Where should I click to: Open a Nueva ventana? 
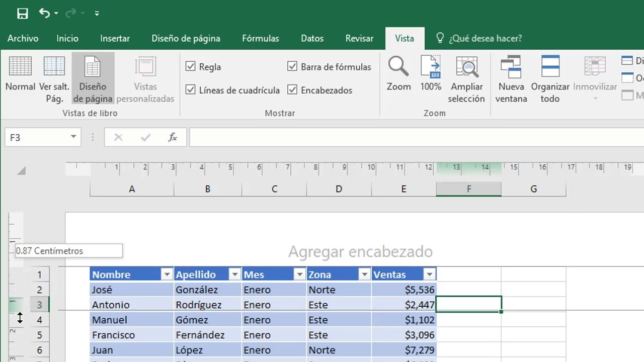(x=511, y=79)
